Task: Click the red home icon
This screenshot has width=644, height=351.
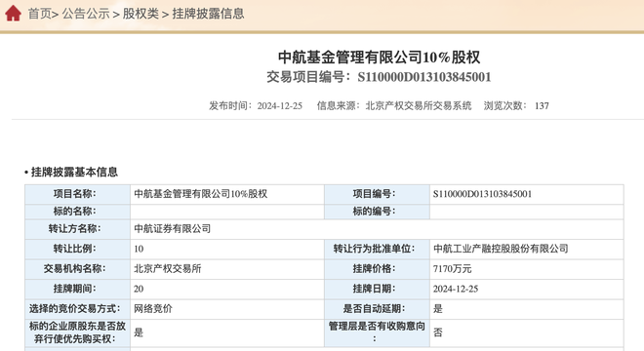Action: click(13, 13)
